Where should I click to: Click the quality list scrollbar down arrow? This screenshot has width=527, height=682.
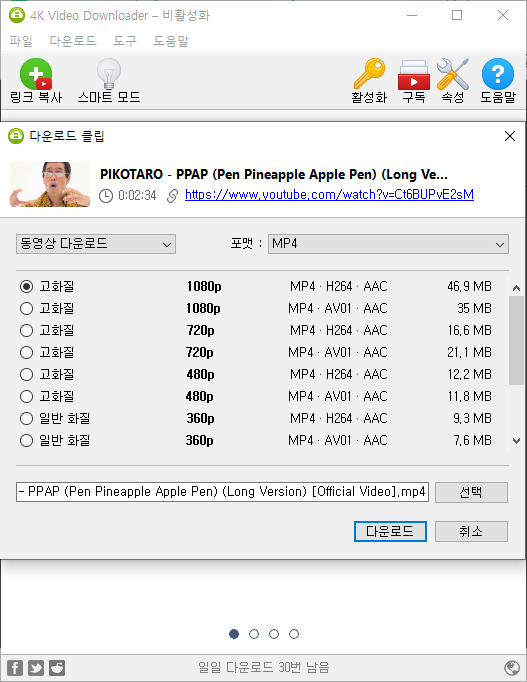[516, 441]
